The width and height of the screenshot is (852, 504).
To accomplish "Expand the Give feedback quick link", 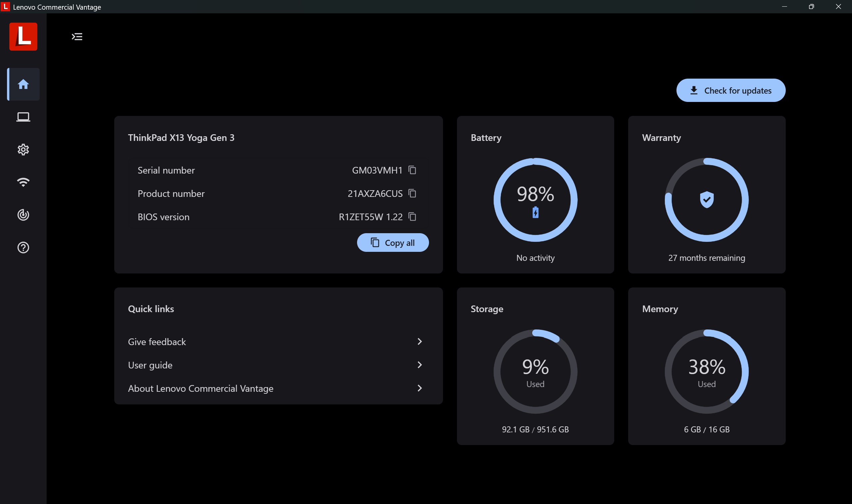I will pyautogui.click(x=420, y=341).
